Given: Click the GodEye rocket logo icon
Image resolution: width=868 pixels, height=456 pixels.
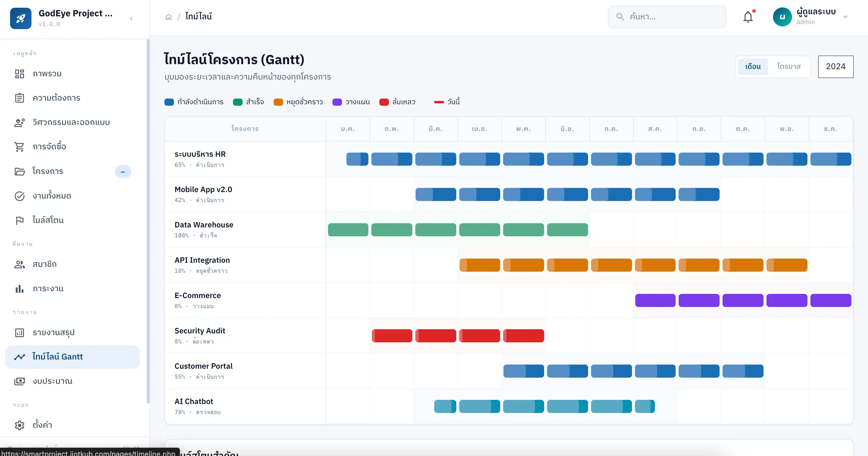Looking at the screenshot, I should pos(20,18).
